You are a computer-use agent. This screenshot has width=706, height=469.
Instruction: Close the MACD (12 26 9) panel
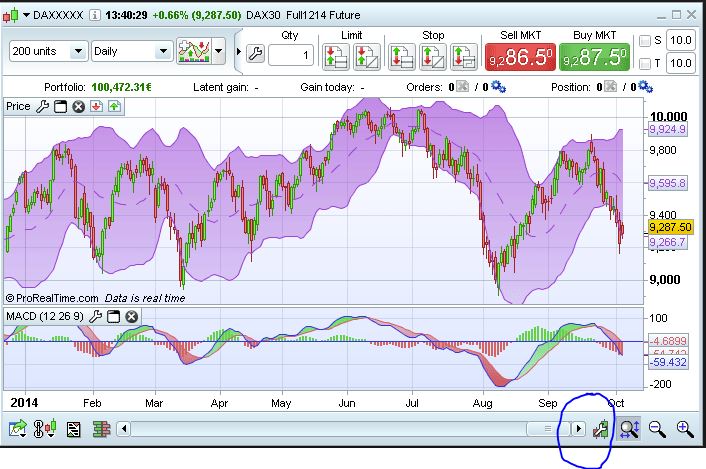coord(131,316)
